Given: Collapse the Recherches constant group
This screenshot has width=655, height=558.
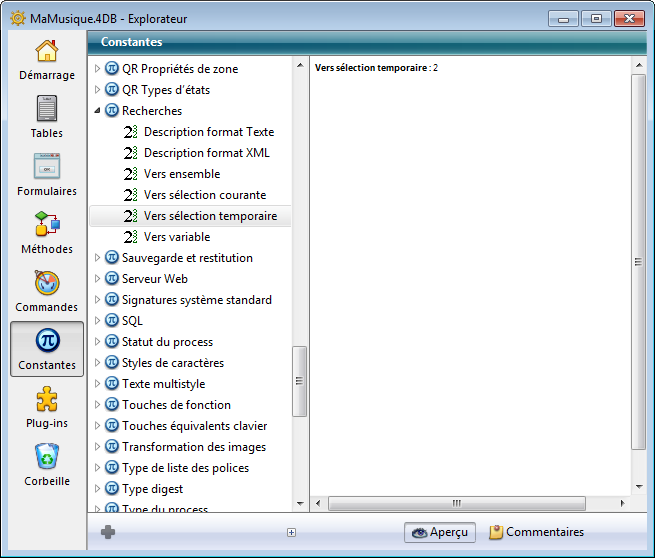Looking at the screenshot, I should click(97, 111).
